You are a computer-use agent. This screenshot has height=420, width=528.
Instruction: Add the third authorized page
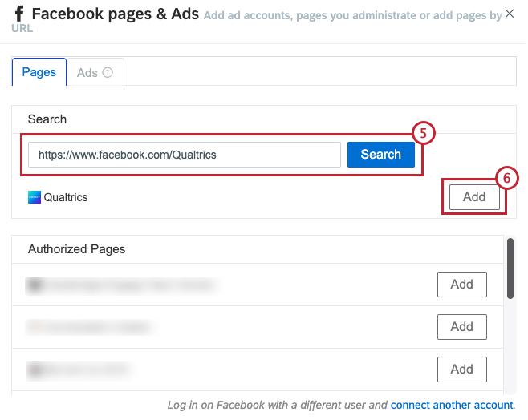461,370
